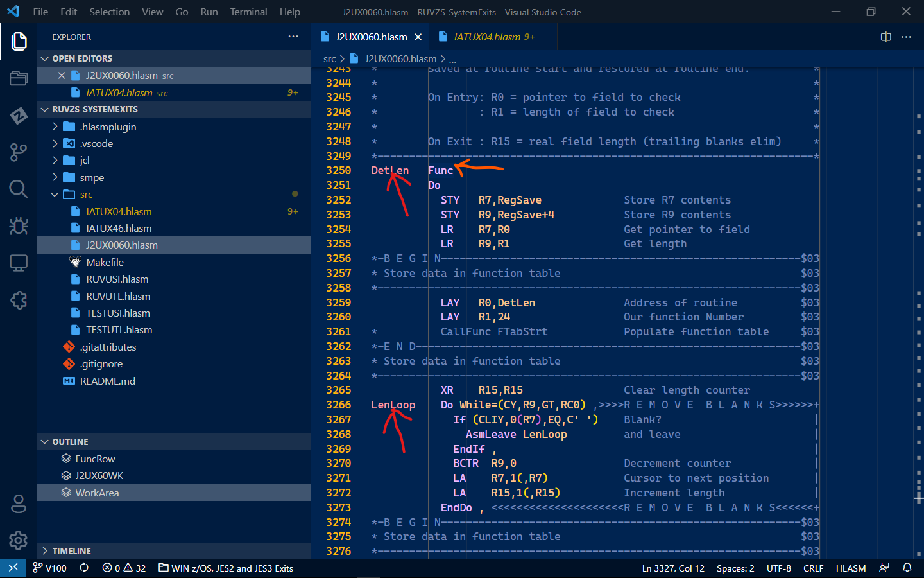The height and width of the screenshot is (578, 924).
Task: Click the V100 branch in status bar
Action: point(50,568)
